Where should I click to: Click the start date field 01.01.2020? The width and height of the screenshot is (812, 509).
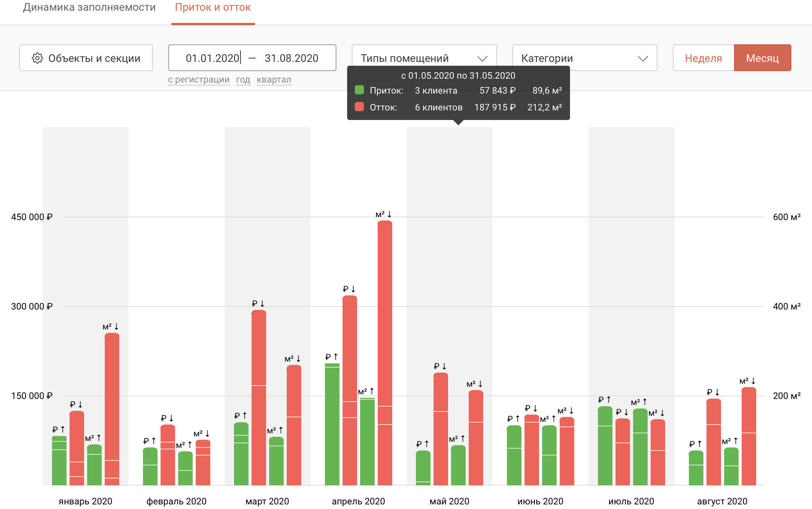point(213,58)
